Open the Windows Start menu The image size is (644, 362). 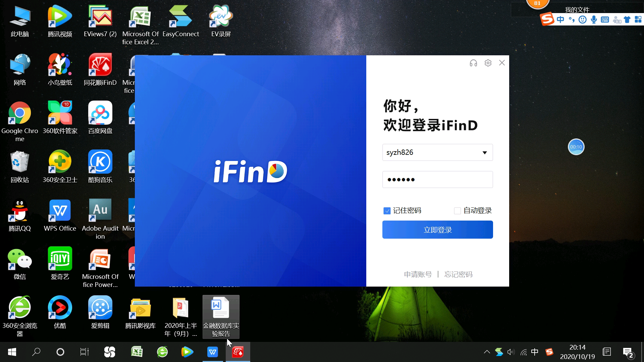click(x=12, y=352)
